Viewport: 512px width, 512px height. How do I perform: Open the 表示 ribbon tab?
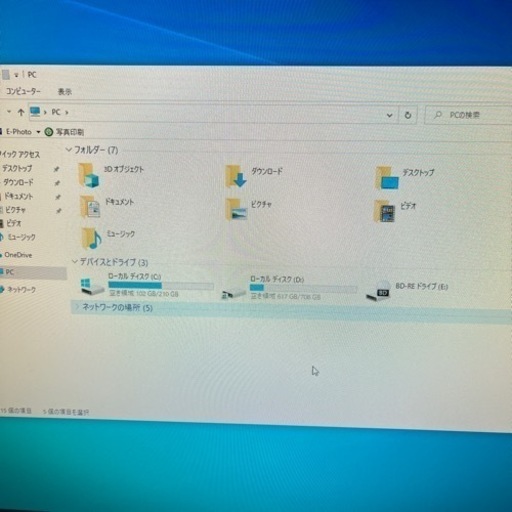(x=65, y=92)
